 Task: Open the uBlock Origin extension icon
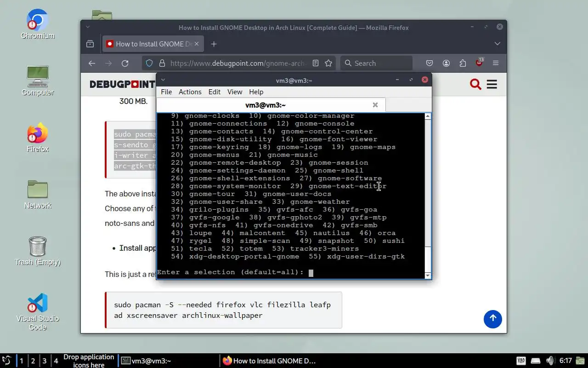[x=479, y=63]
